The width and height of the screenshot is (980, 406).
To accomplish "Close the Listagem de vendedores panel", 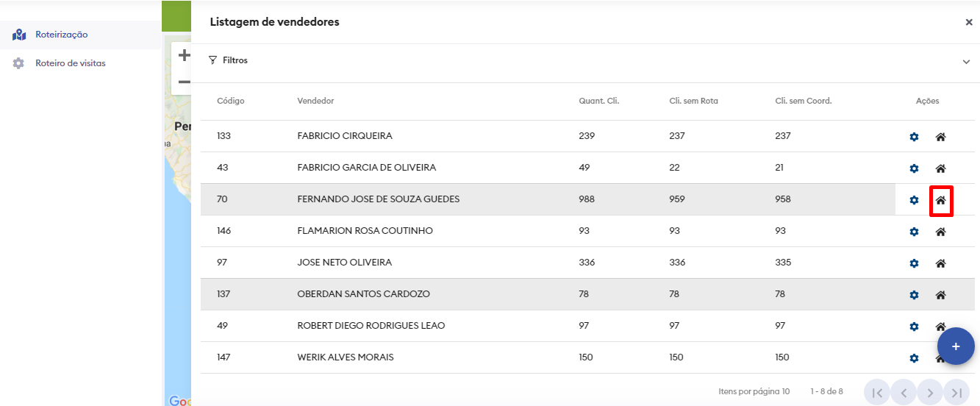I will pos(969,22).
